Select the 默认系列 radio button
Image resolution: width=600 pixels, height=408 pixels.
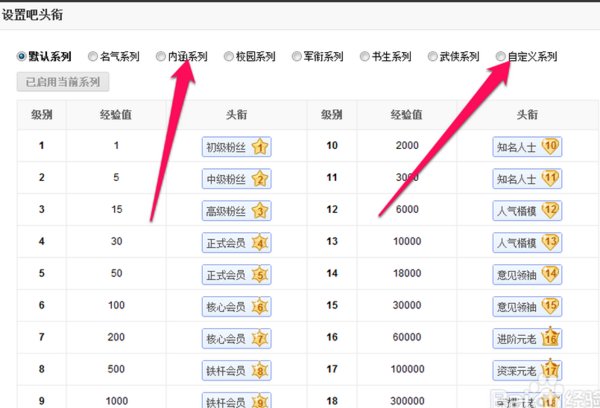[21, 56]
